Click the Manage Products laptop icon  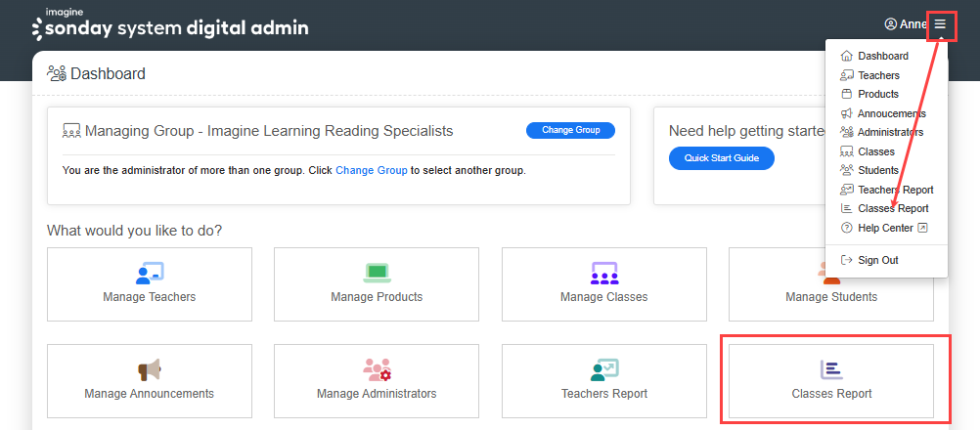pos(377,273)
